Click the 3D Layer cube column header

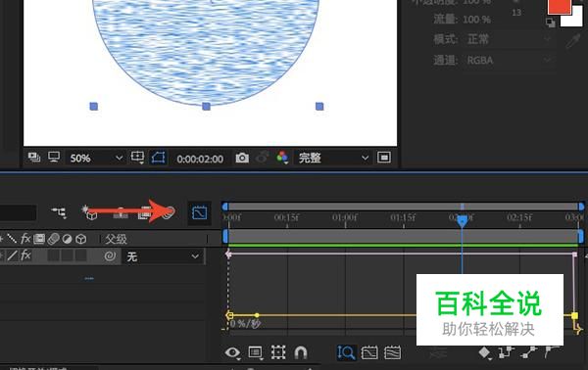81,239
